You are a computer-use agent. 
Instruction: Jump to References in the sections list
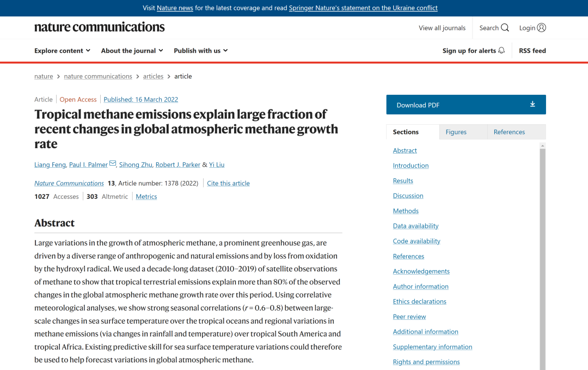click(408, 256)
